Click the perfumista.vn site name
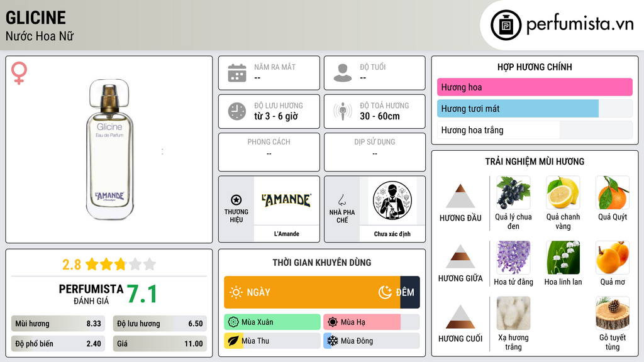644x362 pixels. (x=580, y=24)
